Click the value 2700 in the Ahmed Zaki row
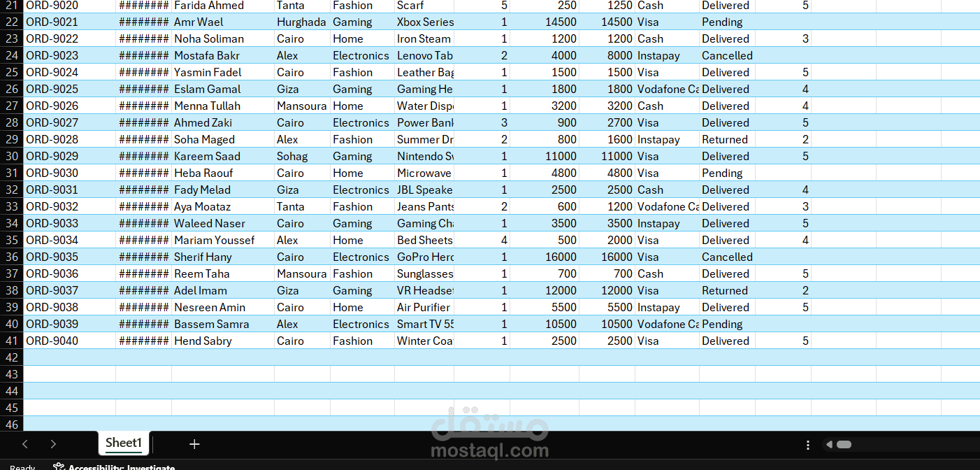The height and width of the screenshot is (470, 980). click(607, 122)
